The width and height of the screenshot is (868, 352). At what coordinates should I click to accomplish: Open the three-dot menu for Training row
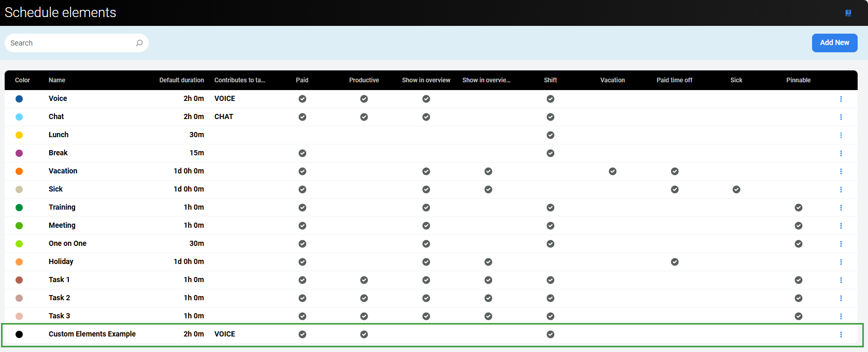[841, 208]
